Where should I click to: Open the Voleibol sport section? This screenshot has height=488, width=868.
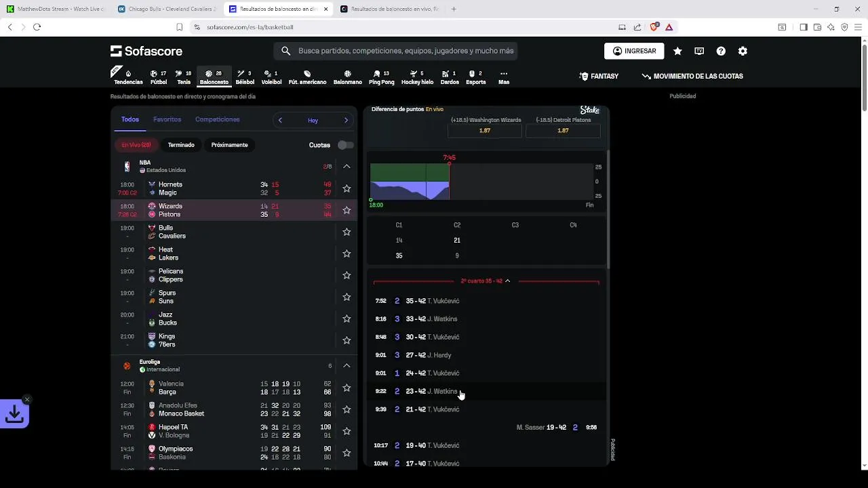(x=271, y=77)
